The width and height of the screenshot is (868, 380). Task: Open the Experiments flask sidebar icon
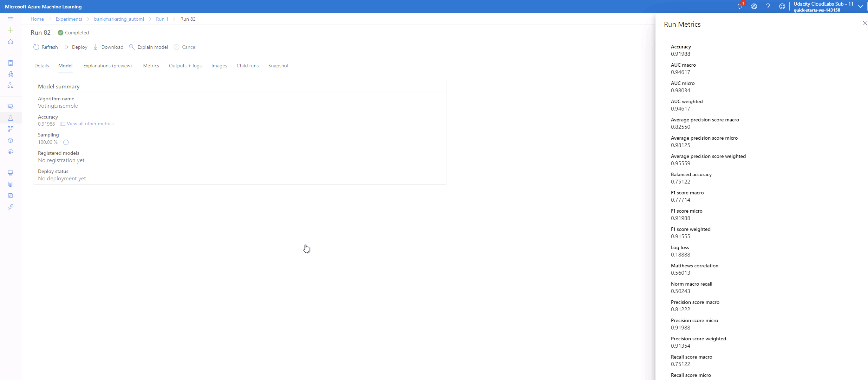(11, 118)
